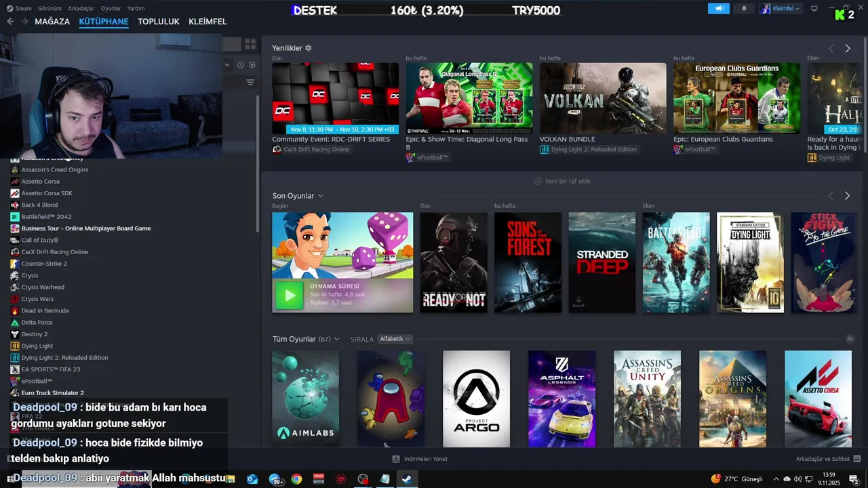Toggle Big Picture mode monitor icon
The height and width of the screenshot is (488, 868).
814,9
